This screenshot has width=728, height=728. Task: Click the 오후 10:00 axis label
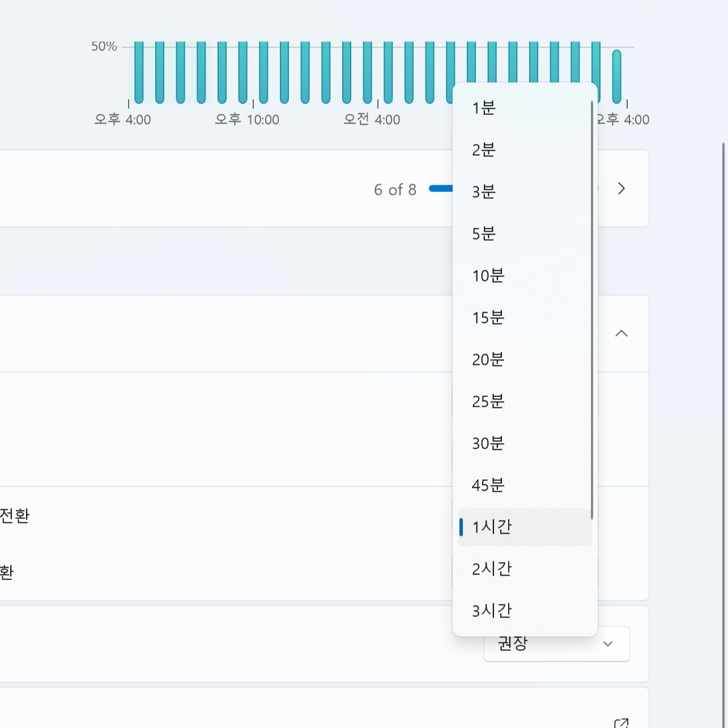[x=247, y=120]
